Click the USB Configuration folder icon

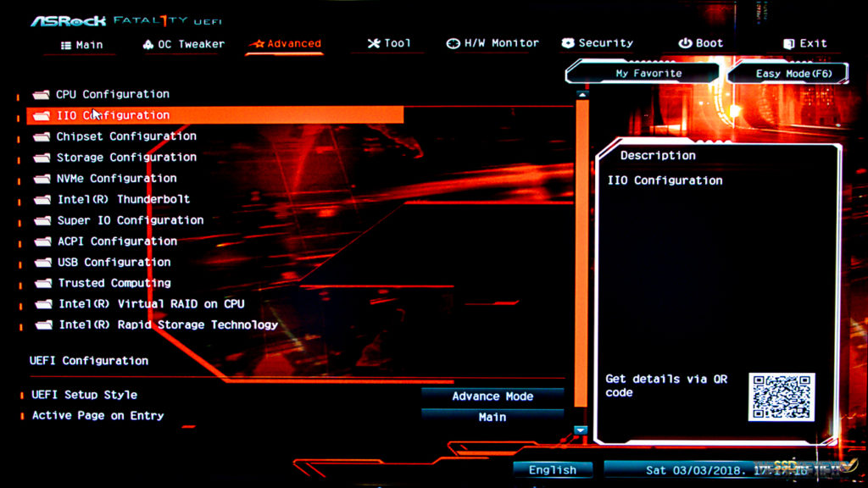pyautogui.click(x=43, y=263)
